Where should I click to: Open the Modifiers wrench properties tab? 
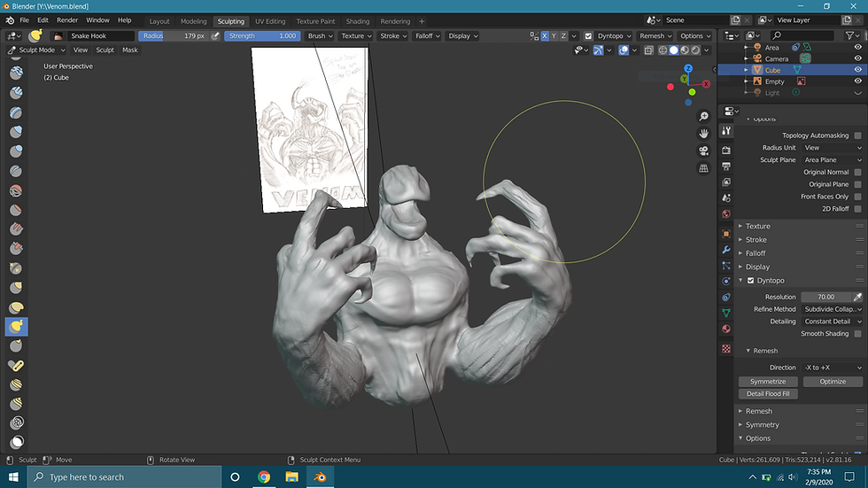coord(726,250)
